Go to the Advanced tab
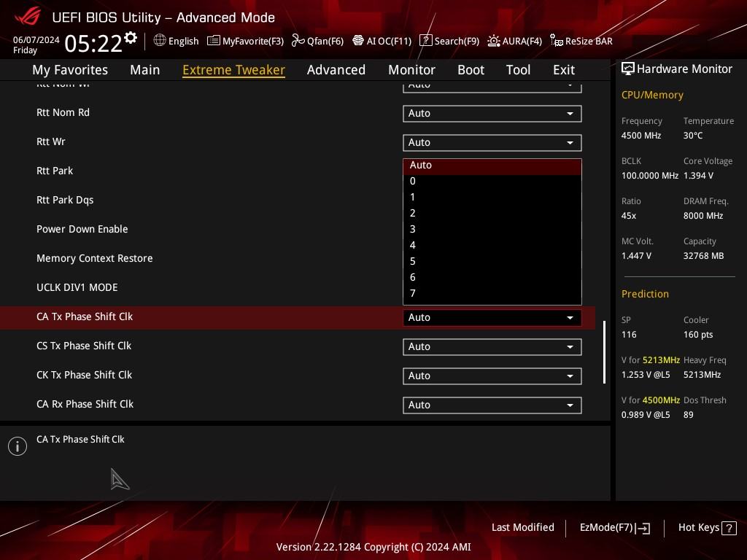The height and width of the screenshot is (560, 747). [x=336, y=70]
